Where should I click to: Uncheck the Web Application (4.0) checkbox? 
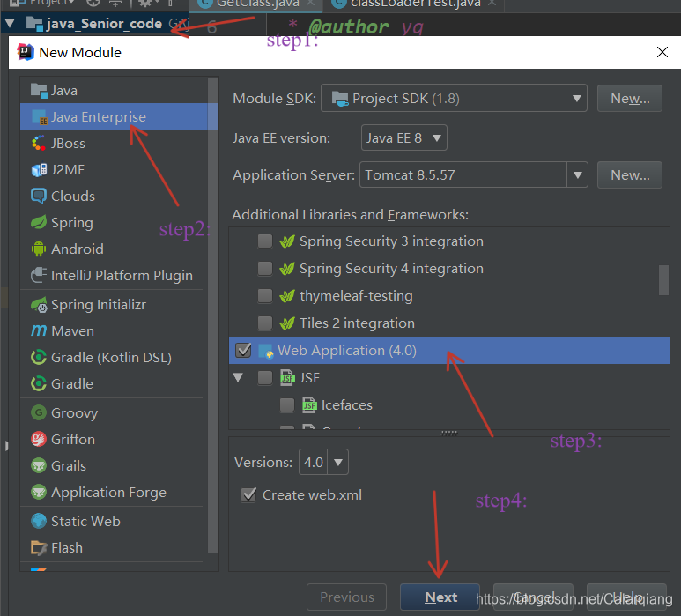[x=243, y=351]
